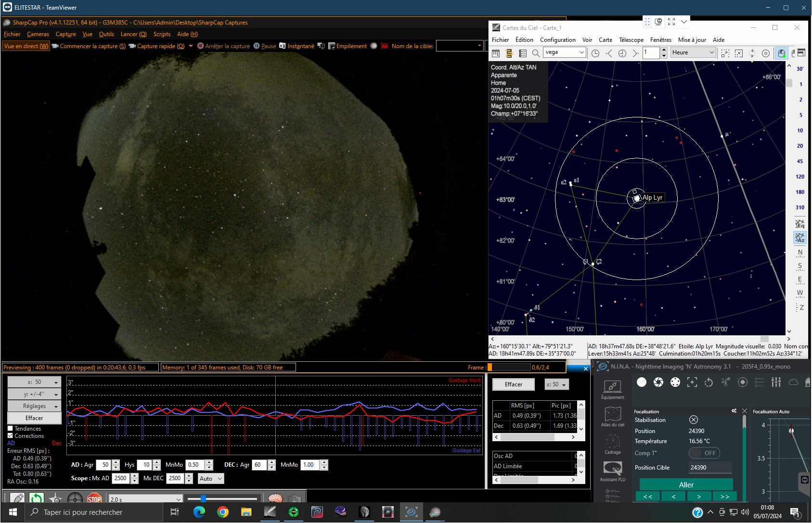
Task: Uncheck the Corrections checkbox
Action: tap(10, 436)
